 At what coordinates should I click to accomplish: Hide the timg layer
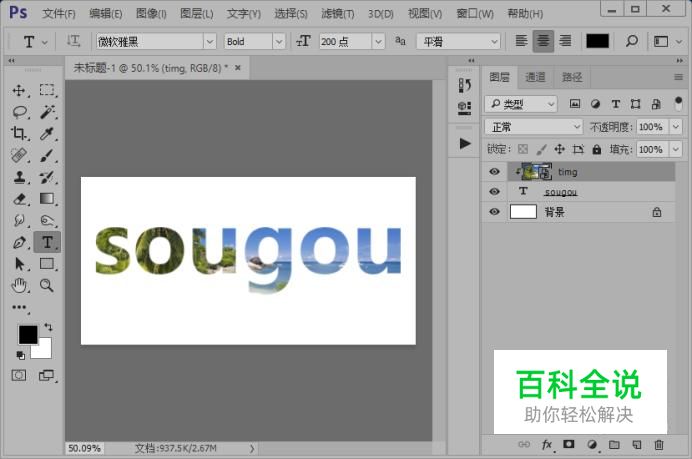(x=494, y=172)
